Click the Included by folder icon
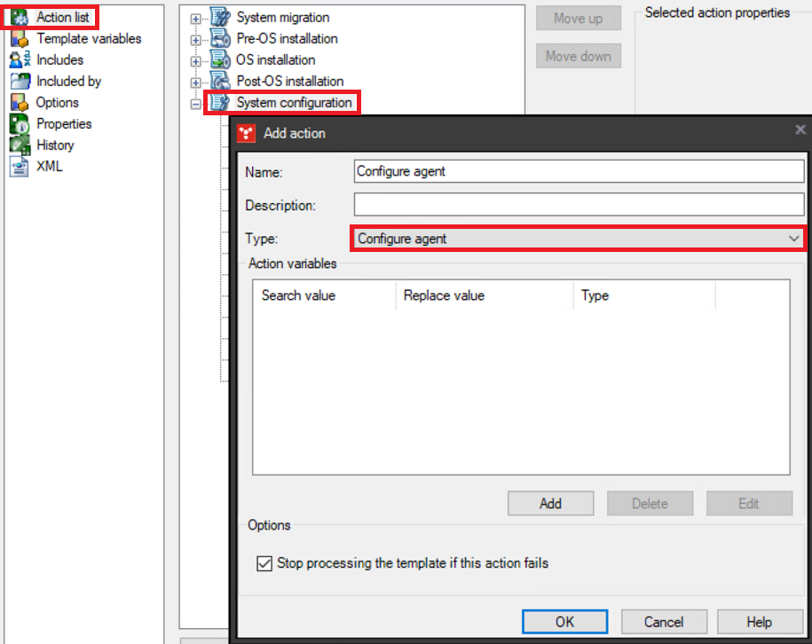This screenshot has height=644, width=812. (18, 81)
